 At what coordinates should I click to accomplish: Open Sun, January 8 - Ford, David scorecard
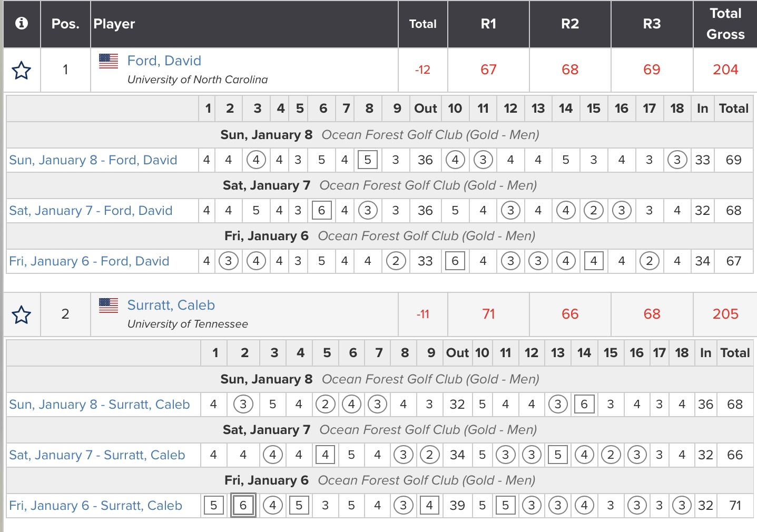(x=93, y=160)
